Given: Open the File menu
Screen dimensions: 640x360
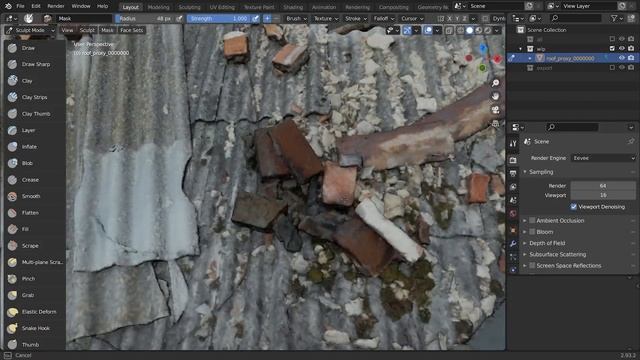Looking at the screenshot, I should click(x=20, y=7).
